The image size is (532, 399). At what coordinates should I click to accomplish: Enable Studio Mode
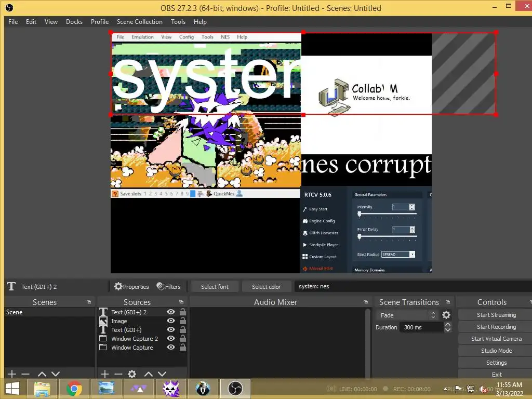pyautogui.click(x=496, y=351)
